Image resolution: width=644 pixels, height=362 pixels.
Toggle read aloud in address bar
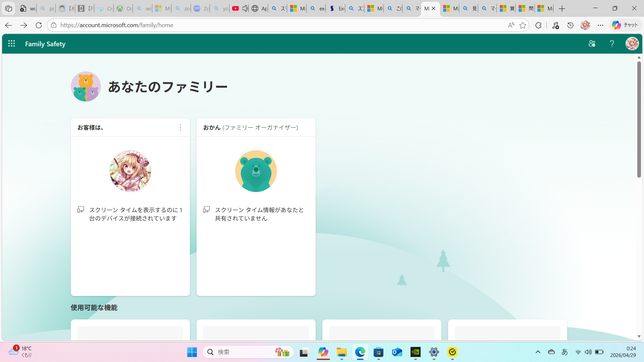[x=511, y=25]
